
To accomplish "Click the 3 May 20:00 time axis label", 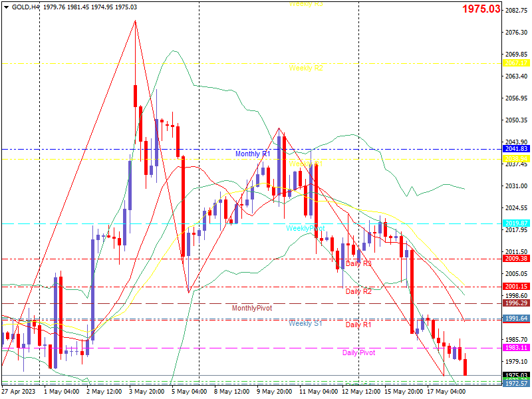I will 146,392.
